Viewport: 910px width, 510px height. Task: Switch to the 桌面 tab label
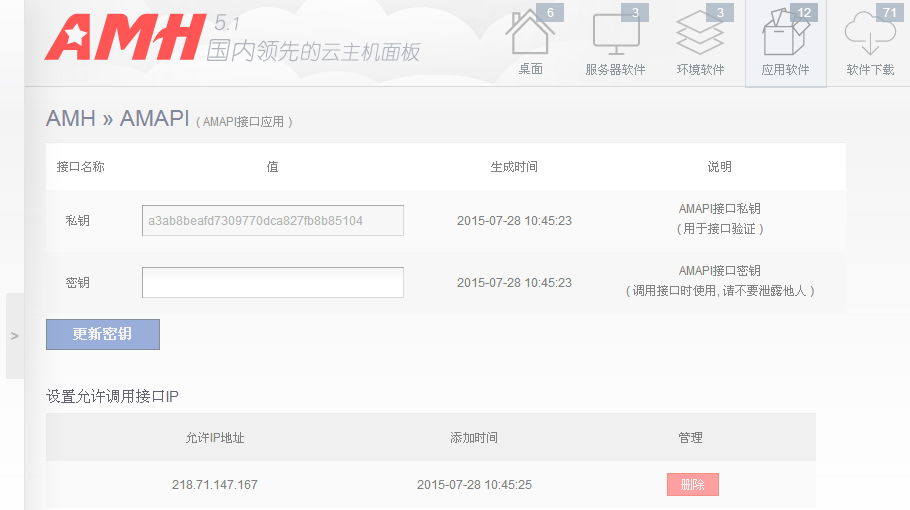[530, 70]
